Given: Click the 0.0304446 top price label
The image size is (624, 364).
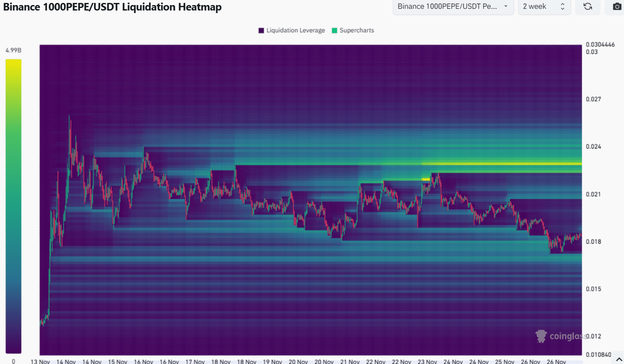Looking at the screenshot, I should tap(600, 44).
